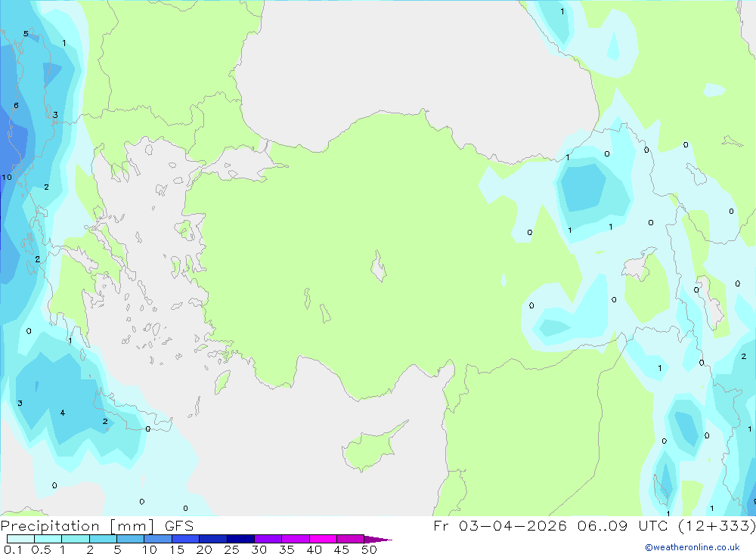Select the 15–20 mm legend color swatch

[x=186, y=539]
